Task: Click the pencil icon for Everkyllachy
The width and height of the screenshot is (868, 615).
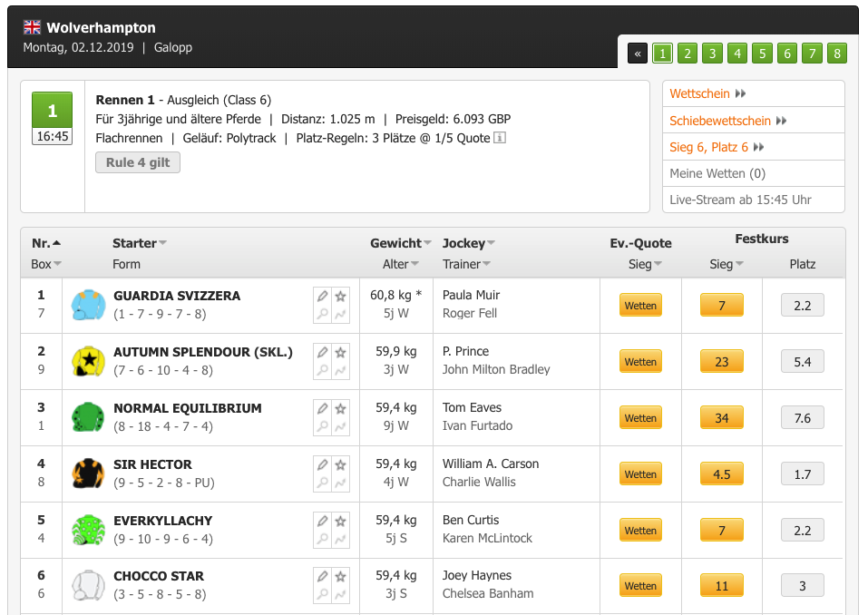Action: pyautogui.click(x=322, y=521)
